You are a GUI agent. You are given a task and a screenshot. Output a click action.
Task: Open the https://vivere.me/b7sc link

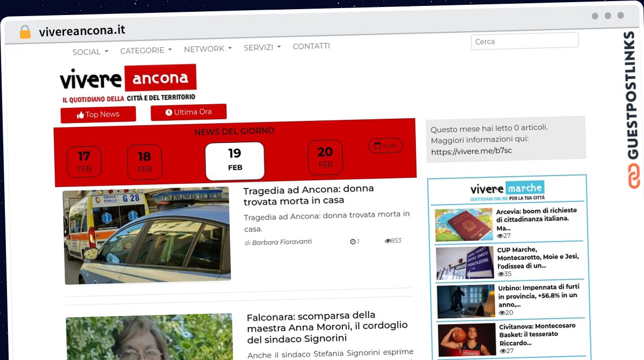[x=471, y=151]
